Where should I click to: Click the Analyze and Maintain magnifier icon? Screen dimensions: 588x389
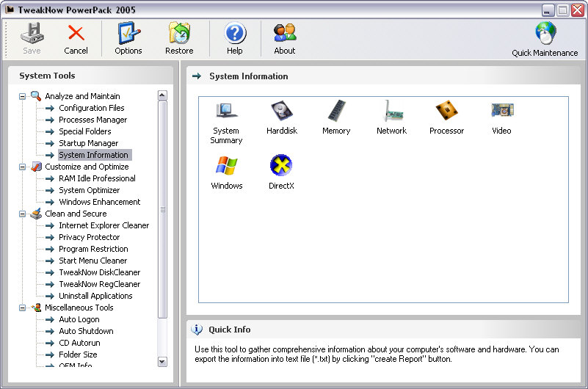point(36,96)
